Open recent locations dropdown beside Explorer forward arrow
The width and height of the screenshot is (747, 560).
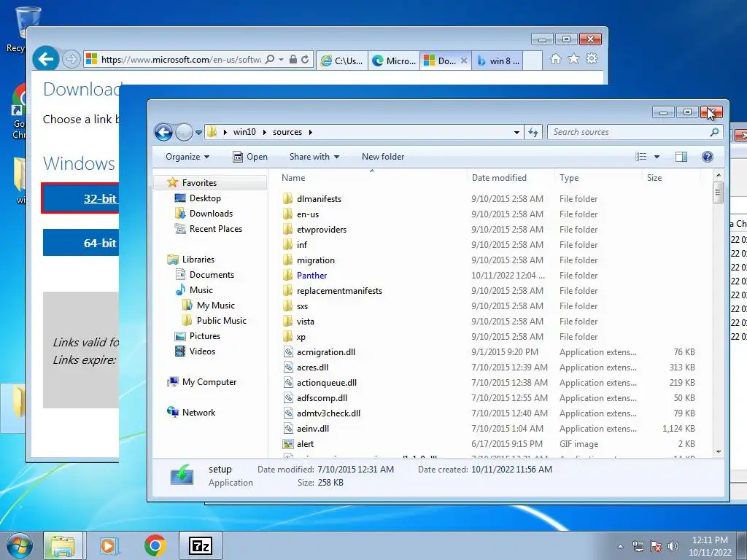pos(198,133)
